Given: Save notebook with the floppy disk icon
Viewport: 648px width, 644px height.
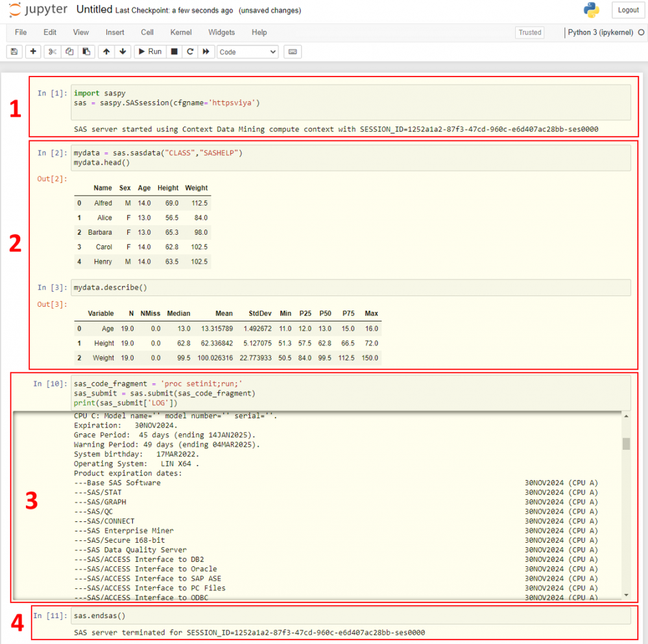Looking at the screenshot, I should [x=14, y=52].
